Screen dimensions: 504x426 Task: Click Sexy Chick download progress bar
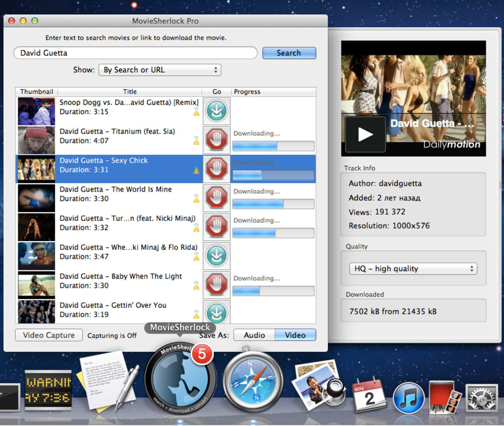click(273, 175)
